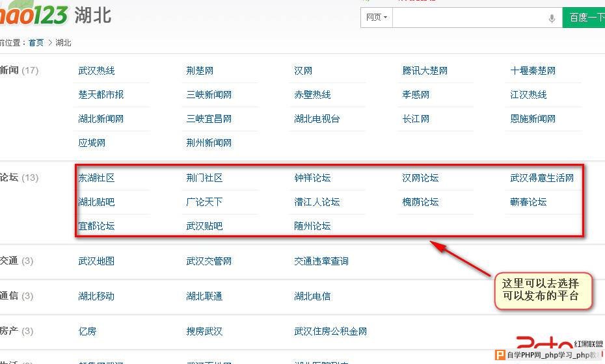605x364 pixels.
Task: Open the 三峡新闻网 link
Action: click(x=209, y=94)
